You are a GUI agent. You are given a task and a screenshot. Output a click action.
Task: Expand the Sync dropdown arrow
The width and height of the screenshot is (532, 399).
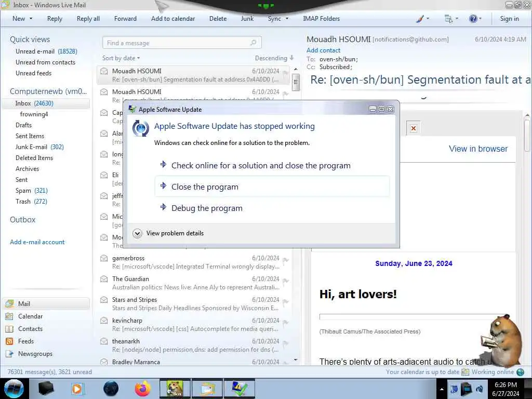tap(287, 19)
